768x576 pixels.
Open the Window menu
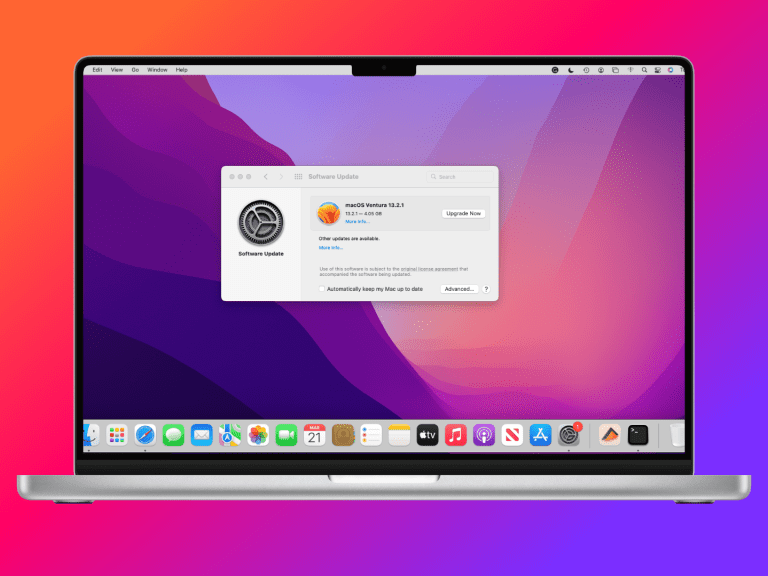click(157, 70)
